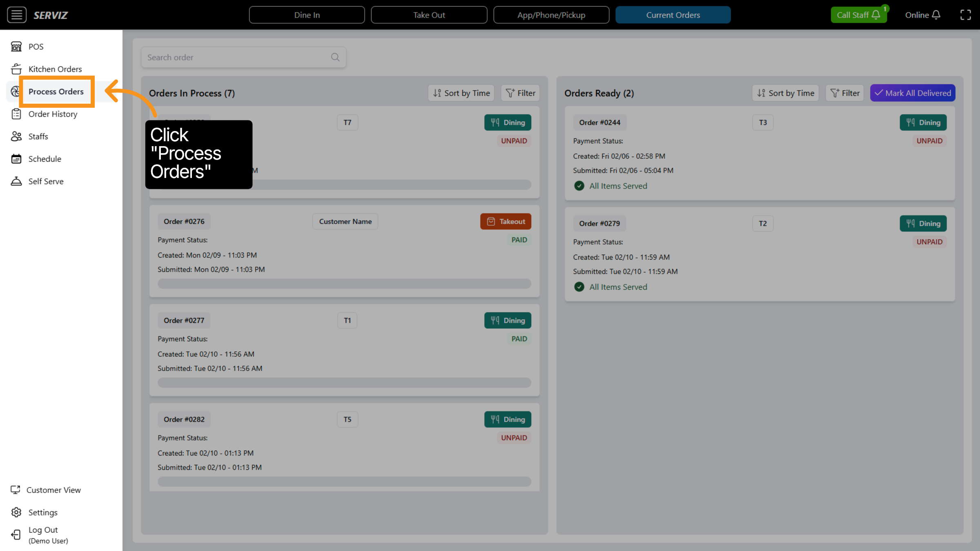Image resolution: width=980 pixels, height=551 pixels.
Task: Toggle Sort by Time for Orders In Process
Action: pos(461,93)
